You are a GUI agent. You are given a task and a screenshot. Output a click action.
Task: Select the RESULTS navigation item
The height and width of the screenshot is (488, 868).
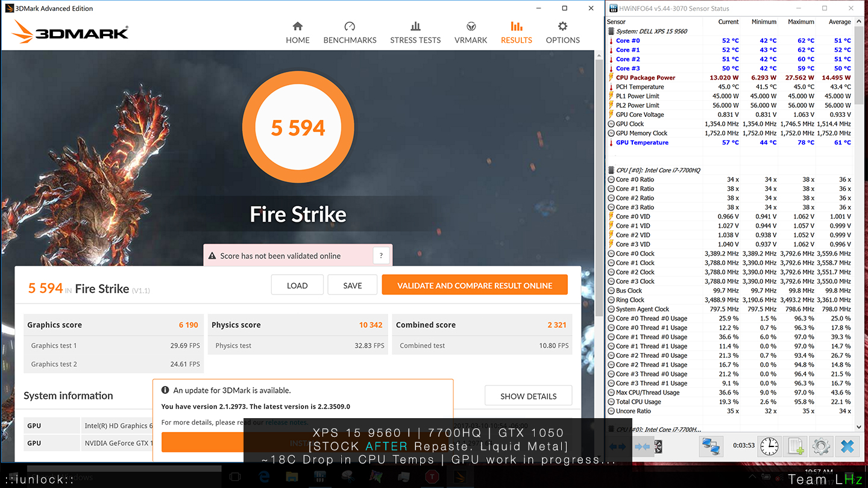tap(517, 33)
